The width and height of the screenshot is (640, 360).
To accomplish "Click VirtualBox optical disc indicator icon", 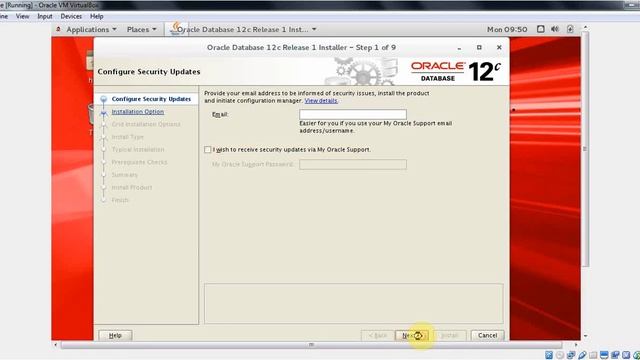I will point(560,355).
